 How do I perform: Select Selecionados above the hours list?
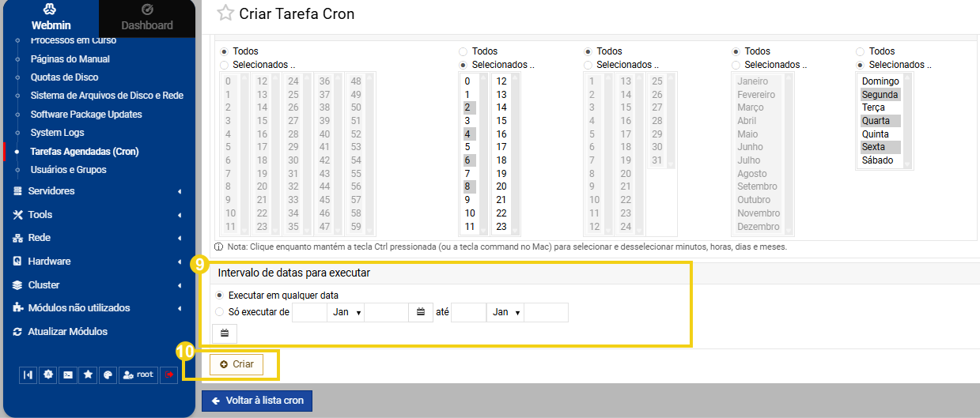pyautogui.click(x=463, y=65)
